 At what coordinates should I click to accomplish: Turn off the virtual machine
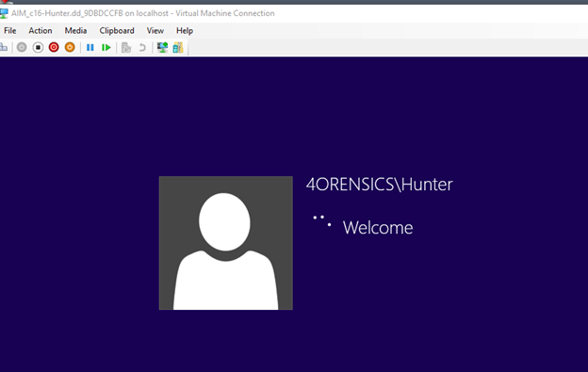pos(38,47)
